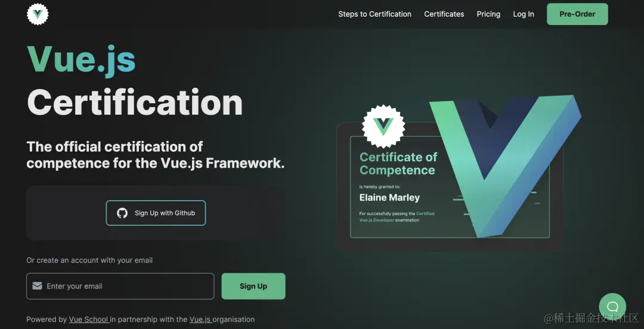
Task: Click 'competence for the Vue.js Framework.' line
Action: pos(155,163)
